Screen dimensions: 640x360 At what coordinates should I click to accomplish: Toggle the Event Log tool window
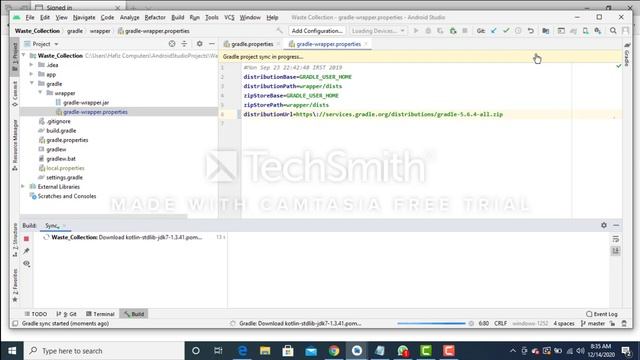[602, 314]
